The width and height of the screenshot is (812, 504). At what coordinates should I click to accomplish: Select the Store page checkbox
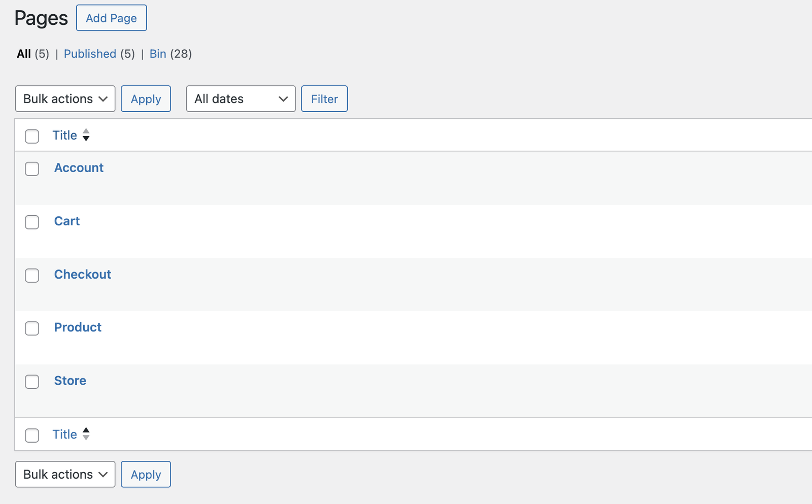pyautogui.click(x=32, y=382)
